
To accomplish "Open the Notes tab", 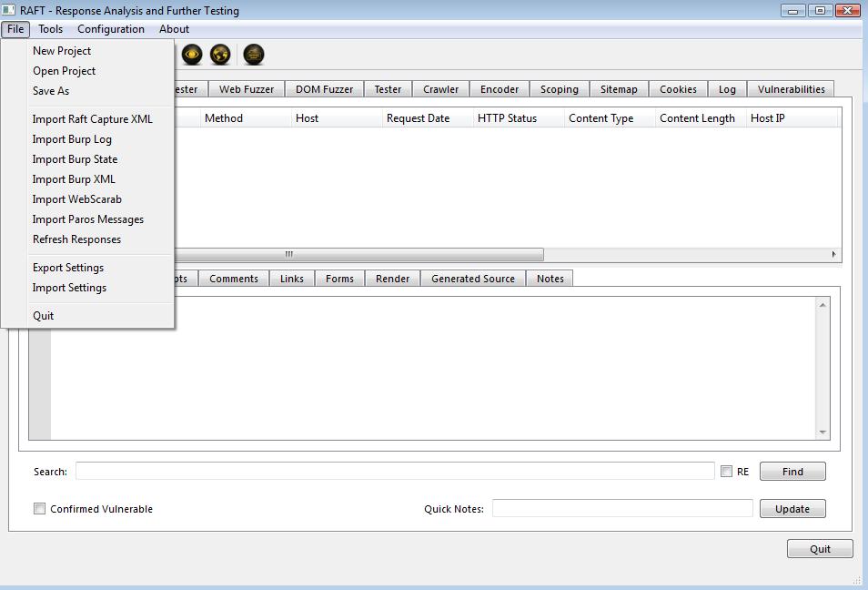I will click(x=550, y=279).
